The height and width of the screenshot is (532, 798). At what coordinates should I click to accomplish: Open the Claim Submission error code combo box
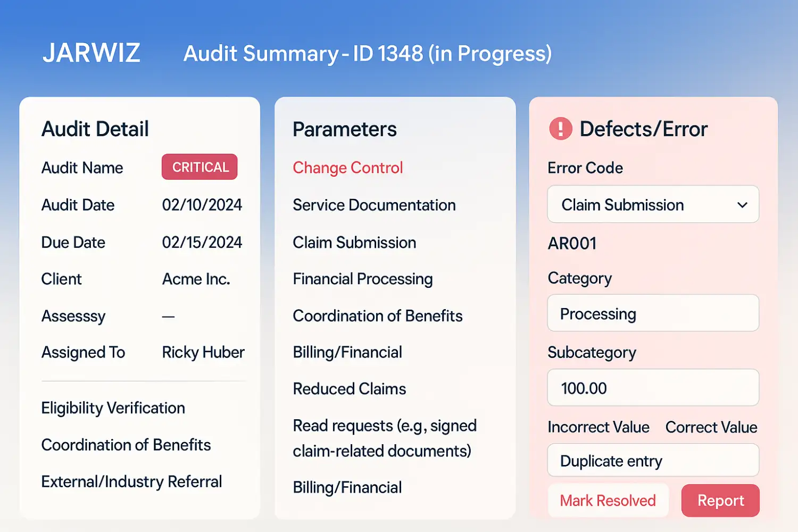(x=653, y=204)
